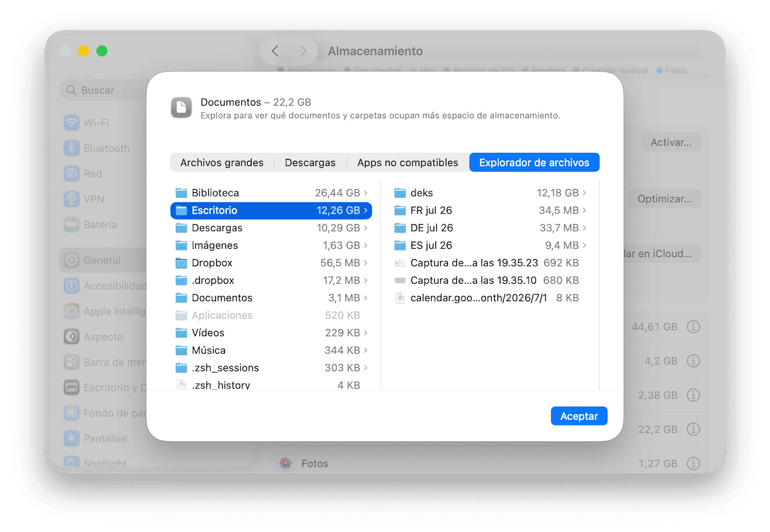
Task: Open General in Settings sidebar
Action: click(103, 260)
